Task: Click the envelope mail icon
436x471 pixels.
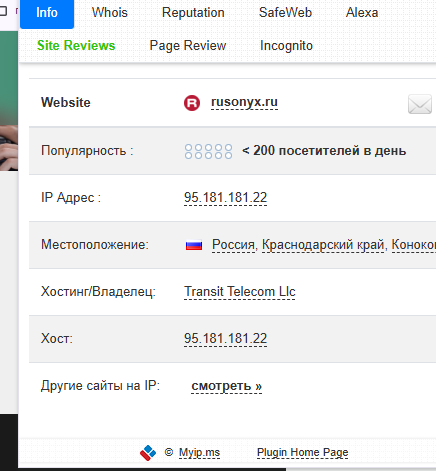Action: [420, 104]
